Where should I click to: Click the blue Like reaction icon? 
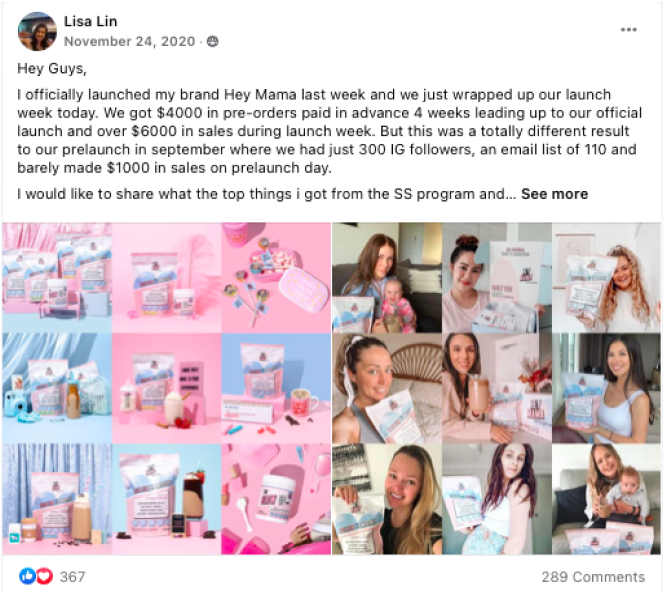[x=27, y=576]
